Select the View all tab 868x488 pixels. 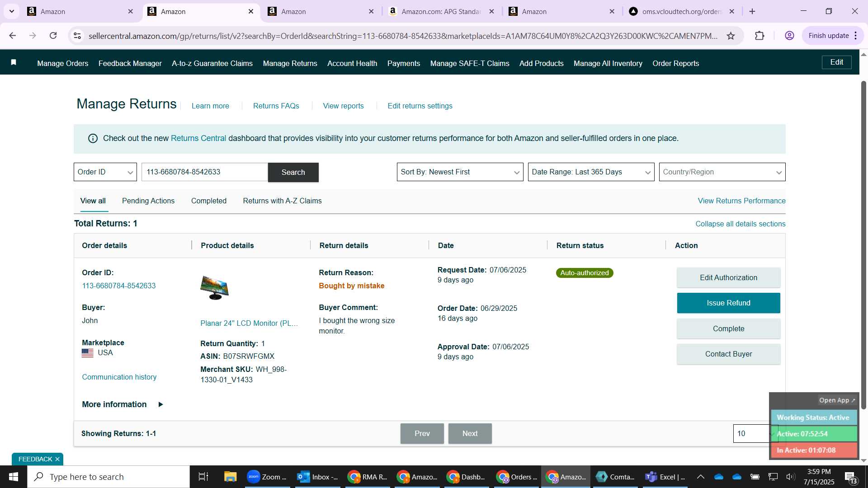[93, 201]
